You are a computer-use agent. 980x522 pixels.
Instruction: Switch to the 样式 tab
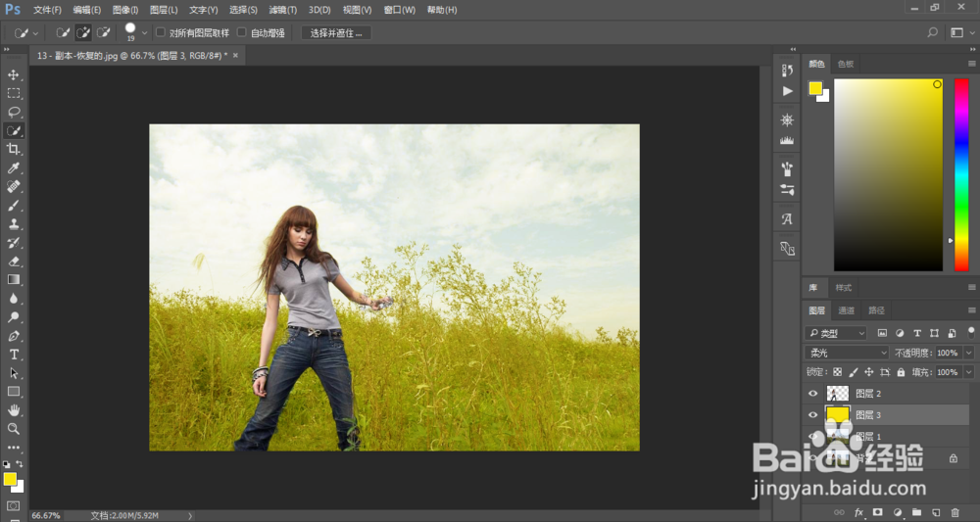tap(843, 288)
